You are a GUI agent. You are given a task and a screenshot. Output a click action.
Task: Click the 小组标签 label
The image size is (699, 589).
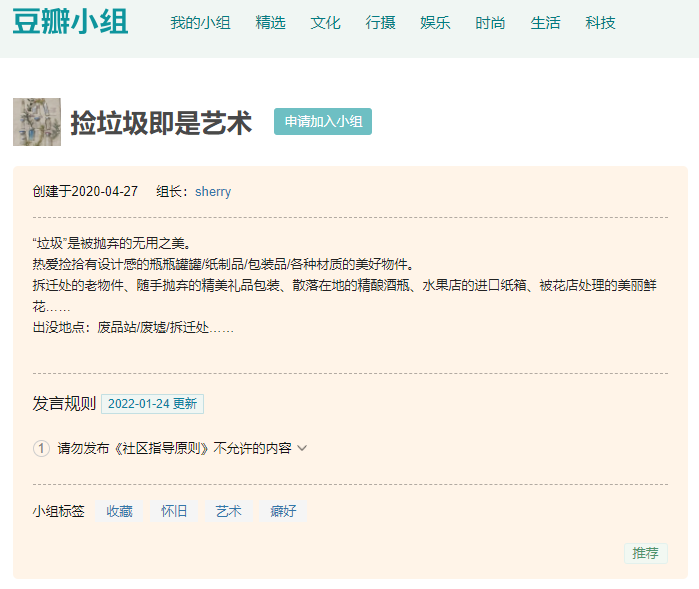click(x=58, y=511)
